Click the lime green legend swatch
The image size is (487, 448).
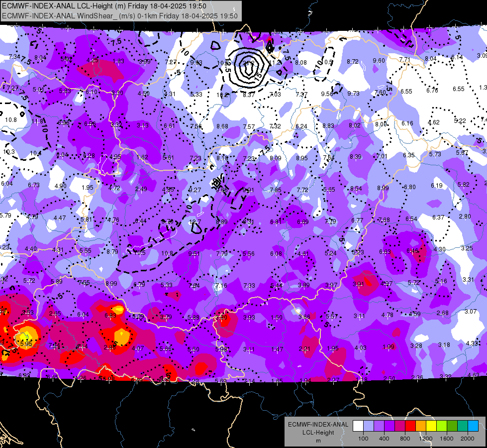tap(442, 426)
